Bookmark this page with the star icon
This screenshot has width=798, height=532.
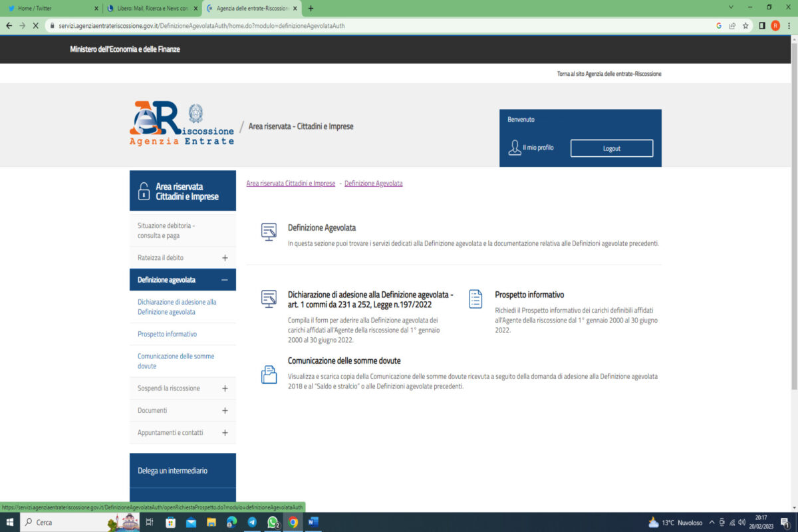[745, 26]
